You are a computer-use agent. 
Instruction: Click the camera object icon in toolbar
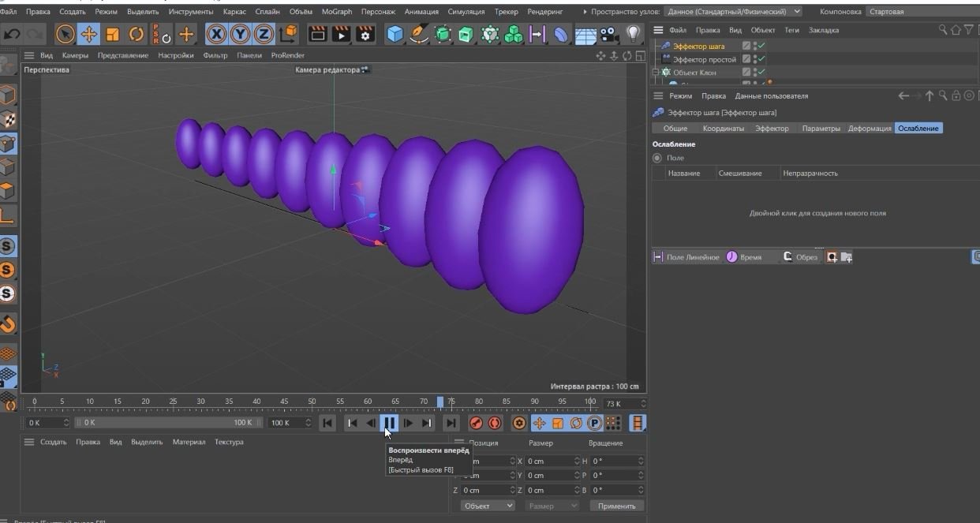coord(608,34)
